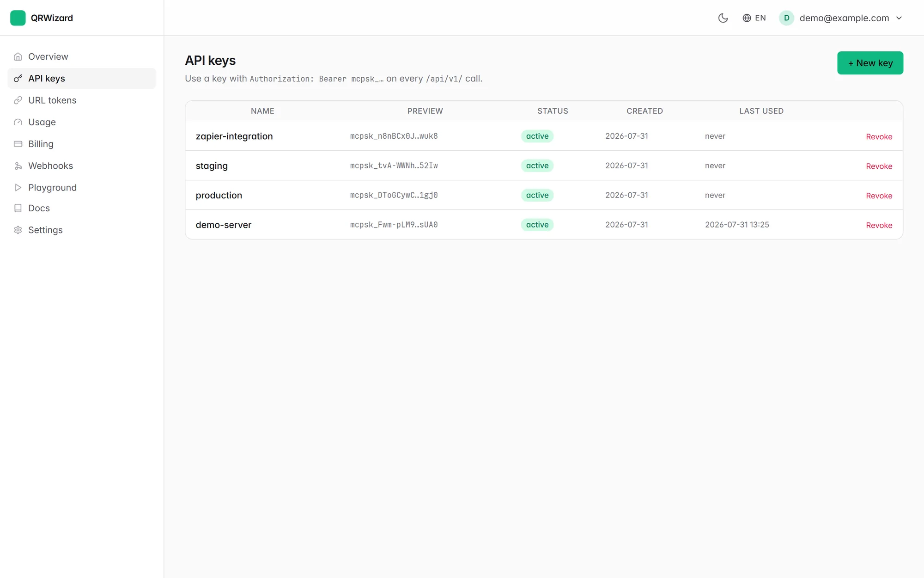Click active badge in zapier-integration row
Viewport: 924px width, 578px height.
(537, 136)
